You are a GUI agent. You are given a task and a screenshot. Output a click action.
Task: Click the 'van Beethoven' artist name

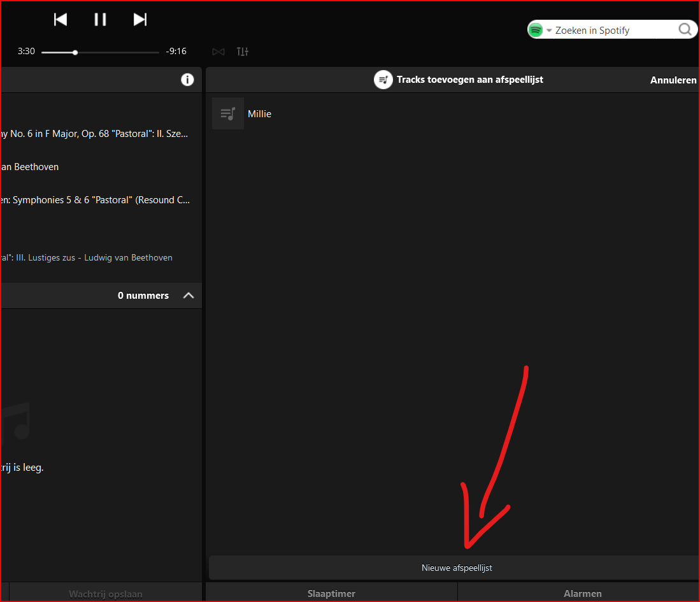pyautogui.click(x=31, y=167)
